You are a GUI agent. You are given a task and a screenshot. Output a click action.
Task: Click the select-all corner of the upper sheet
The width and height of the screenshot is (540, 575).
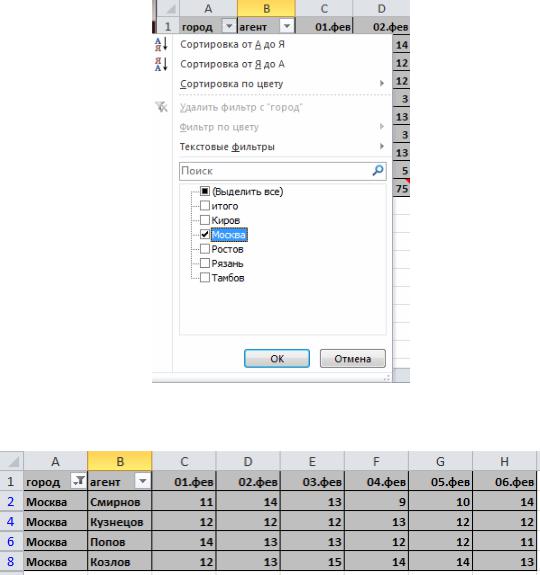(168, 8)
